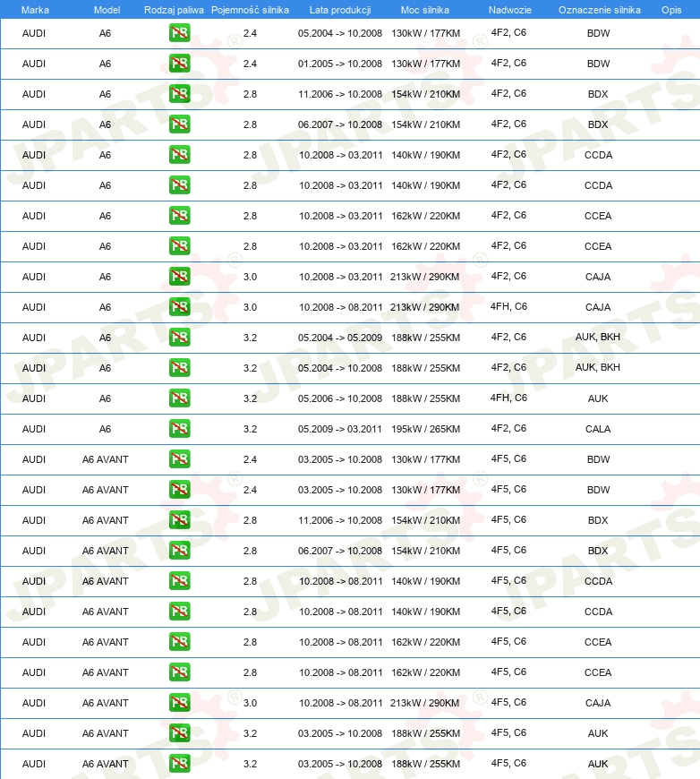Click 'A6' model in 01.2005 BDW row
700x779 pixels.
(x=105, y=64)
